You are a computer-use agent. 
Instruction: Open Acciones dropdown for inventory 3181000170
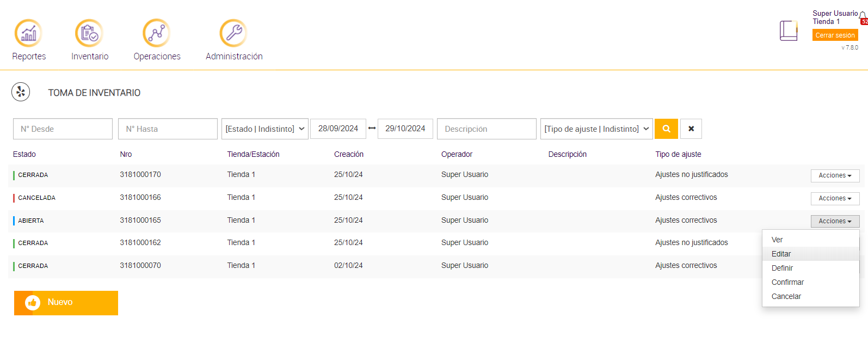pyautogui.click(x=835, y=175)
